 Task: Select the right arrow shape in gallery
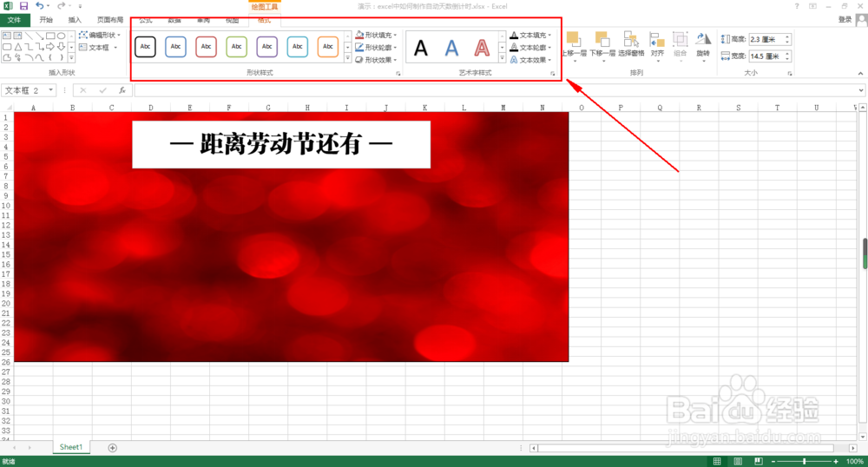[x=50, y=47]
